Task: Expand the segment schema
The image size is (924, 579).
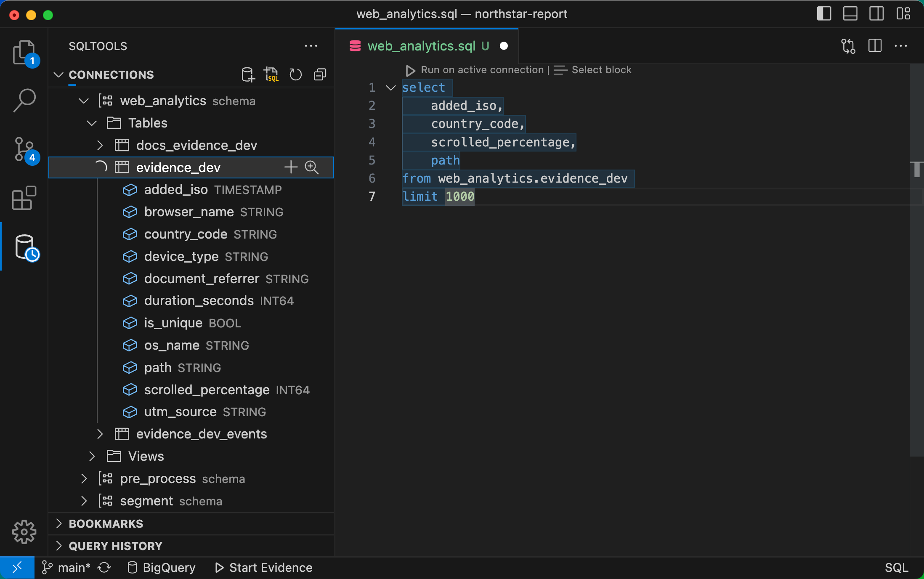Action: 84,501
